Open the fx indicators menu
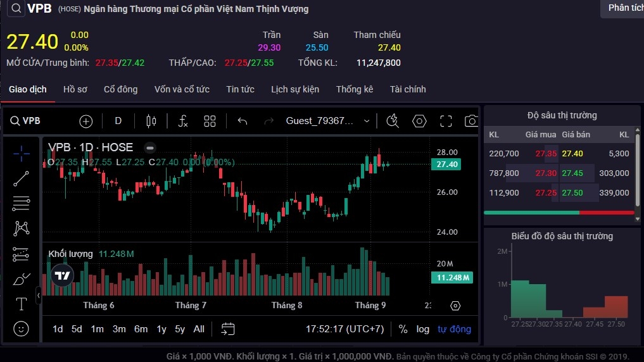The width and height of the screenshot is (644, 362). click(x=183, y=121)
